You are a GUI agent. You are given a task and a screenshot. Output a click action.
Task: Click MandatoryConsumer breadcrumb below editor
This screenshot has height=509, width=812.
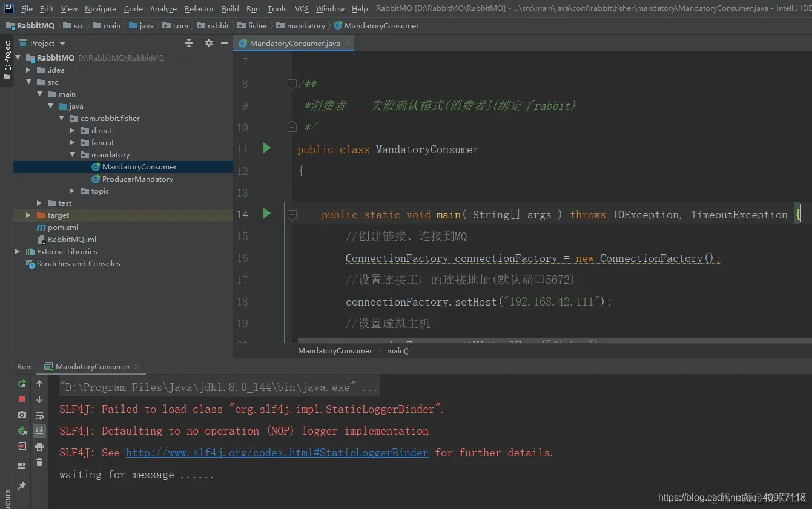[335, 351]
